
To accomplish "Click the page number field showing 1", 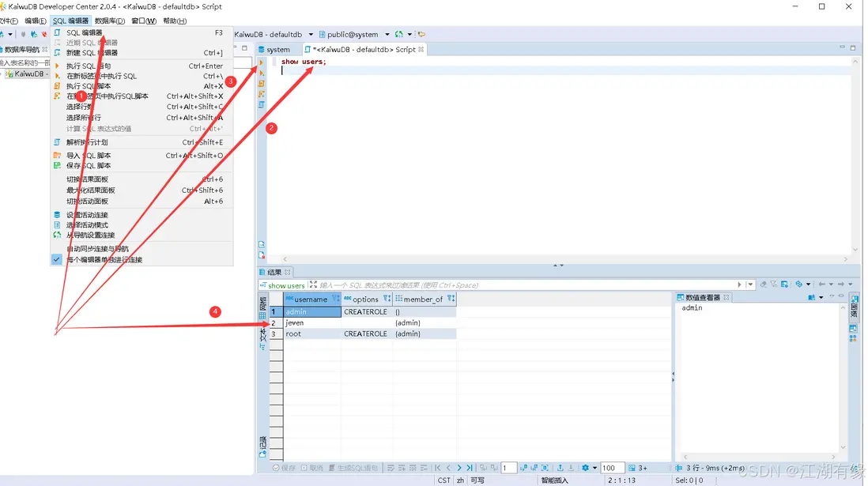I will [509, 468].
